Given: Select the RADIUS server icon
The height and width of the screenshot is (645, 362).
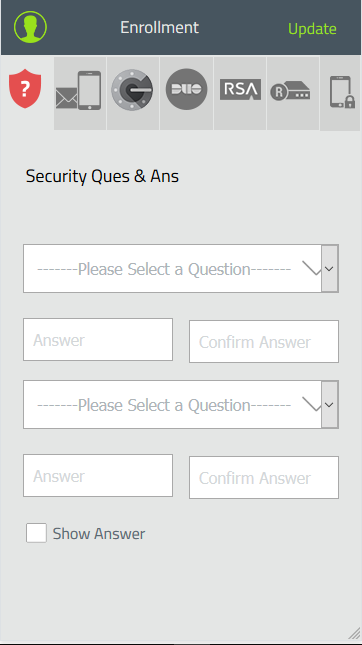Looking at the screenshot, I should pyautogui.click(x=293, y=93).
